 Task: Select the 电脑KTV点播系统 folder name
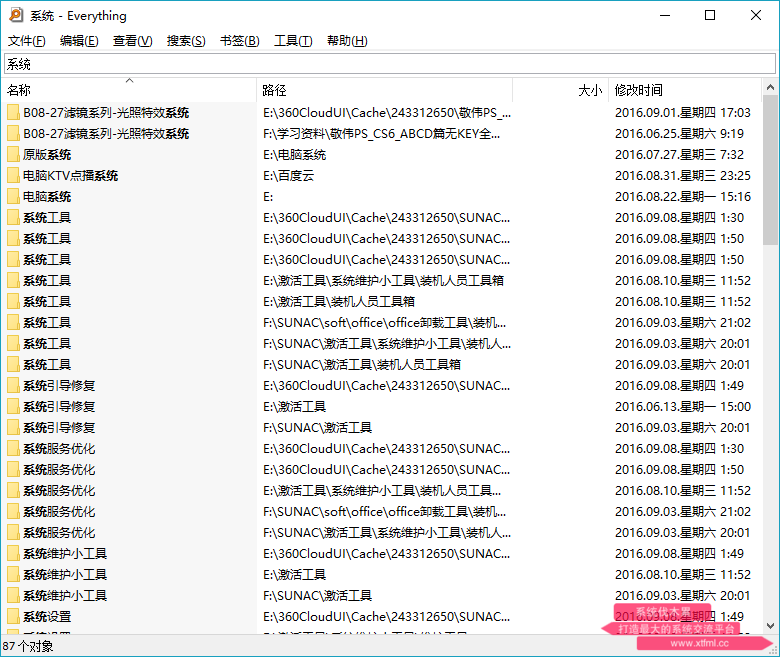(x=70, y=176)
